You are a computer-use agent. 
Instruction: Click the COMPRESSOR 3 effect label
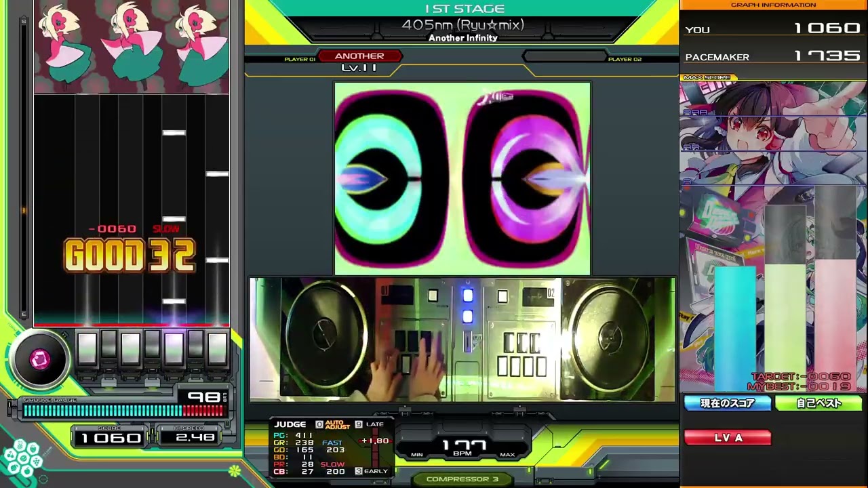coord(462,479)
